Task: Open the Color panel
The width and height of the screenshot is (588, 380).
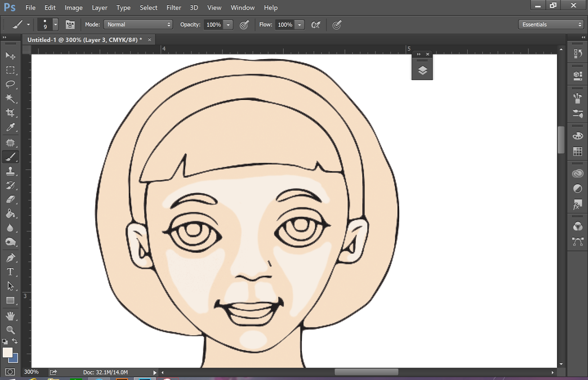Action: click(x=577, y=135)
